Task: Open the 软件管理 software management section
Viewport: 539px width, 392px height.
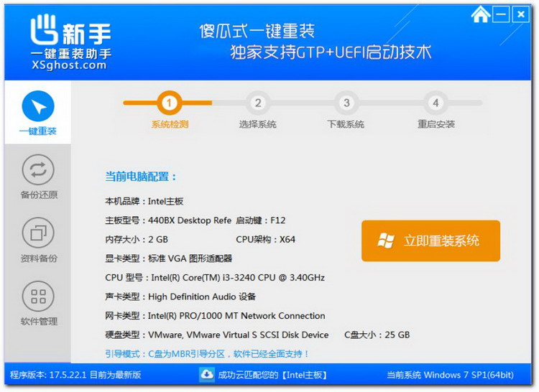Action: click(x=39, y=303)
